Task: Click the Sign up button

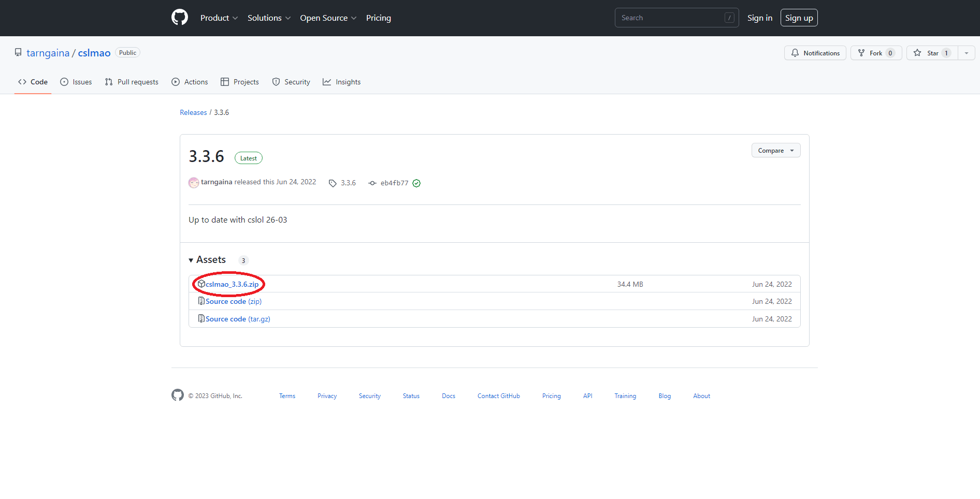Action: coord(799,18)
